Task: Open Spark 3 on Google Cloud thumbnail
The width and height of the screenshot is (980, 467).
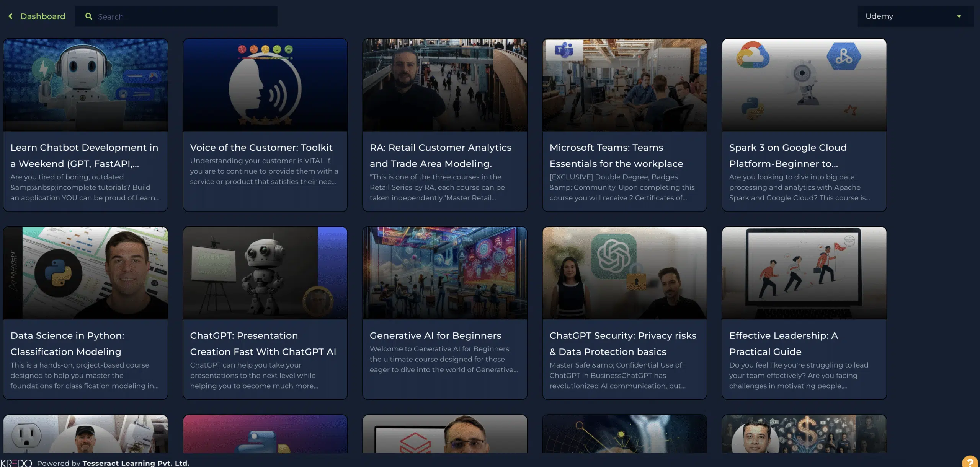Action: pos(804,85)
